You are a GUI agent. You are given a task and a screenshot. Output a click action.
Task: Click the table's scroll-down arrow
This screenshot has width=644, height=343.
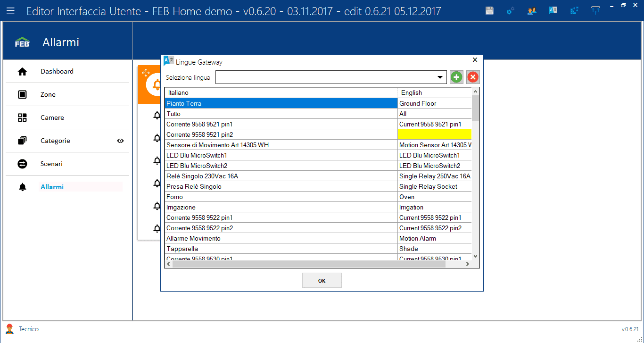[475, 256]
